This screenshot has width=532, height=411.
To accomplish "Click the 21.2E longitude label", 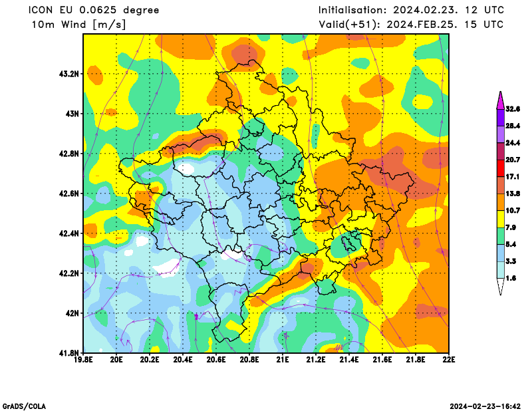I will (x=316, y=359).
